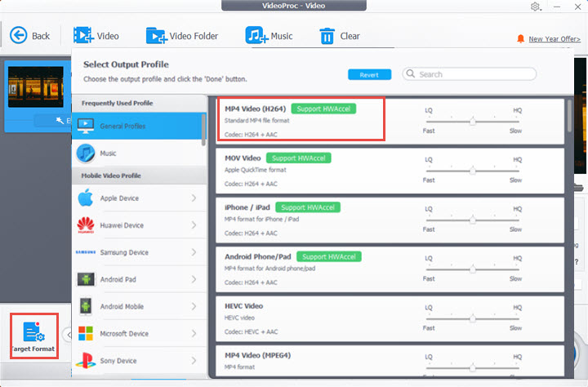Open the New Year Offer link

[x=555, y=39]
